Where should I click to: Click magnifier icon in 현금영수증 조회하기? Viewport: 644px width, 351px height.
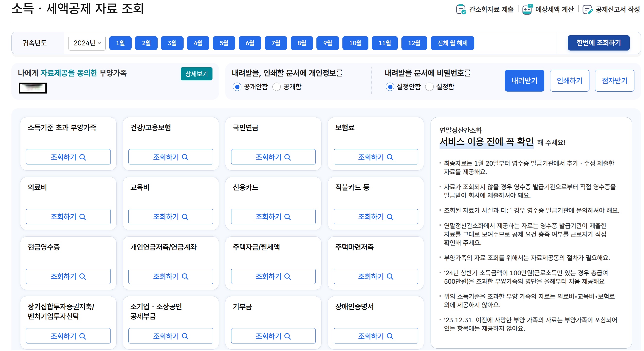coord(83,277)
